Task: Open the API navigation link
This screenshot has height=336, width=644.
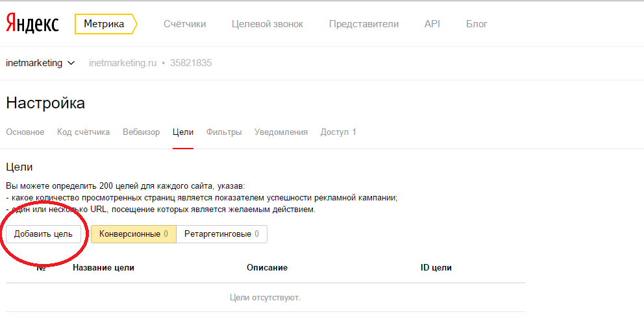Action: tap(432, 24)
